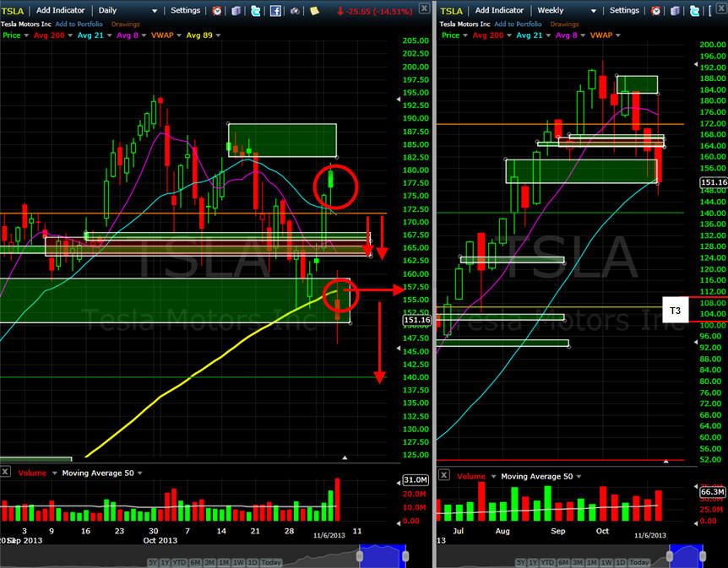The height and width of the screenshot is (568, 728).
Task: Share Daily chart via Facebook icon
Action: 275,10
